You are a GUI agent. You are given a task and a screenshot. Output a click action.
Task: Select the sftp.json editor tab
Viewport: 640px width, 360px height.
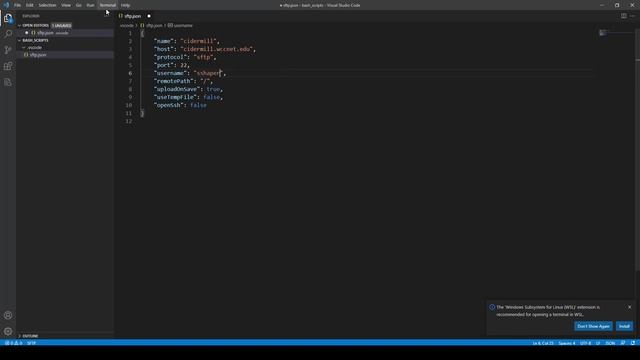135,16
